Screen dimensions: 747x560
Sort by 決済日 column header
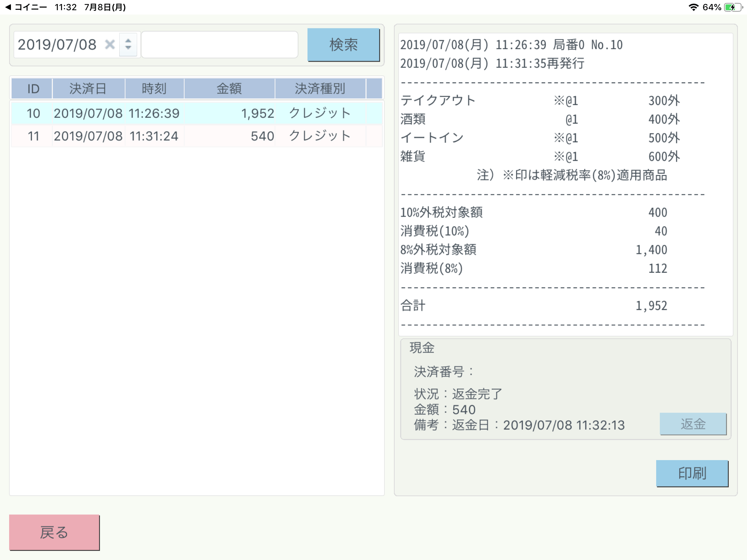pos(88,89)
